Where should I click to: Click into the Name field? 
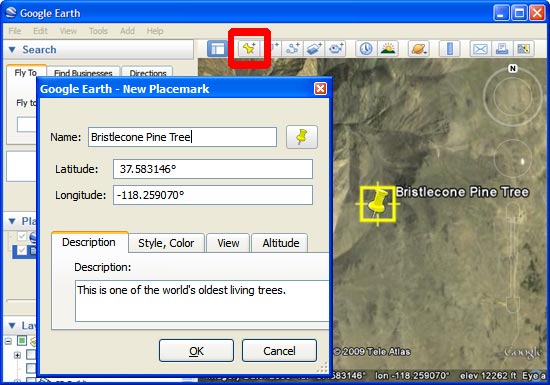(182, 137)
